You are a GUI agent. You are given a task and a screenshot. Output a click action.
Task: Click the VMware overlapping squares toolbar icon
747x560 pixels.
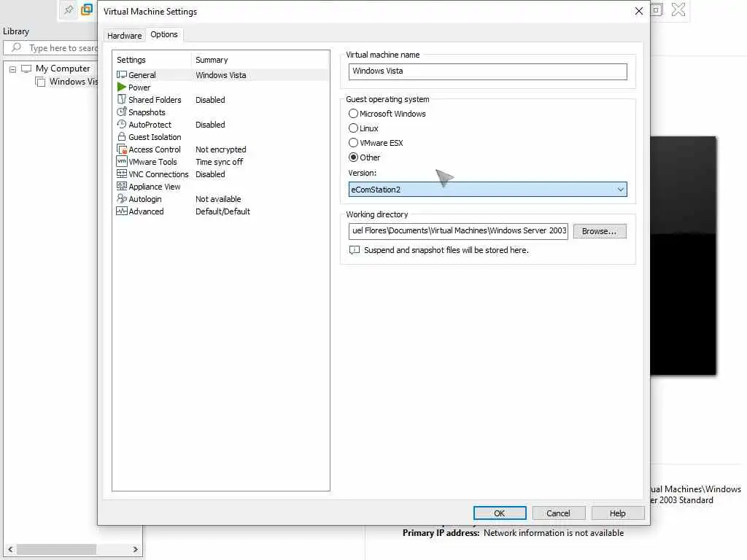pos(87,9)
